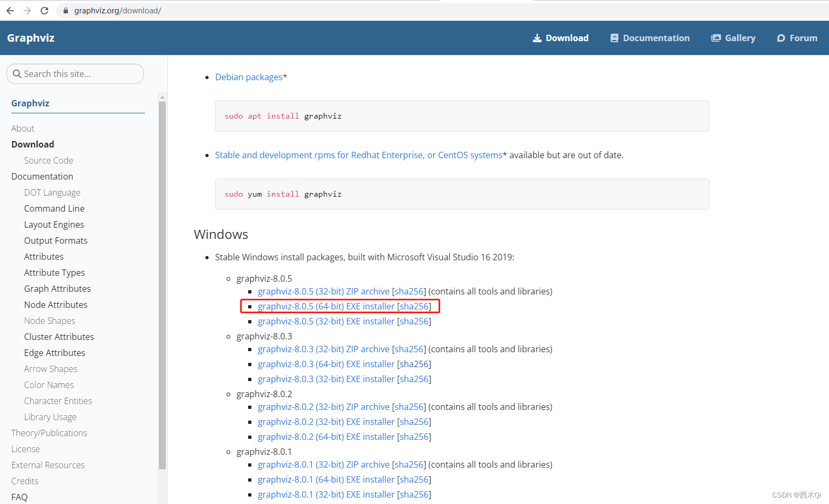829x504 pixels.
Task: Click the sidebar scrollbar up arrow
Action: 163,97
